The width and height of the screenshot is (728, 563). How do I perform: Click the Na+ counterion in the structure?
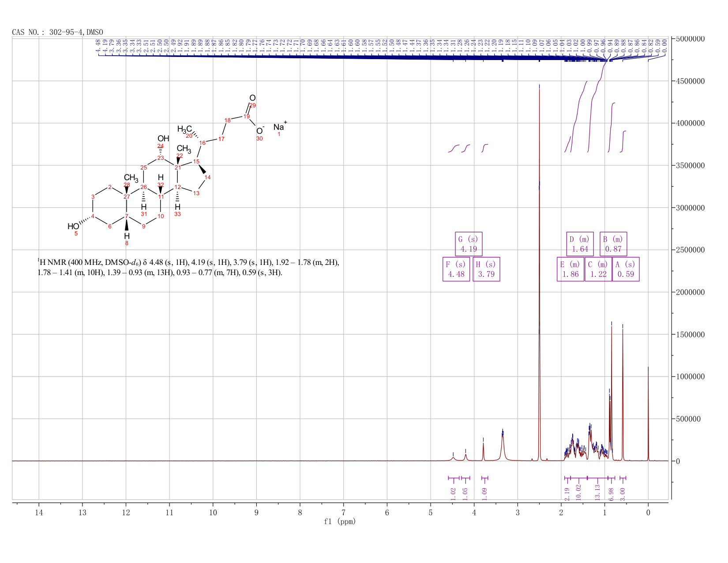[x=280, y=127]
